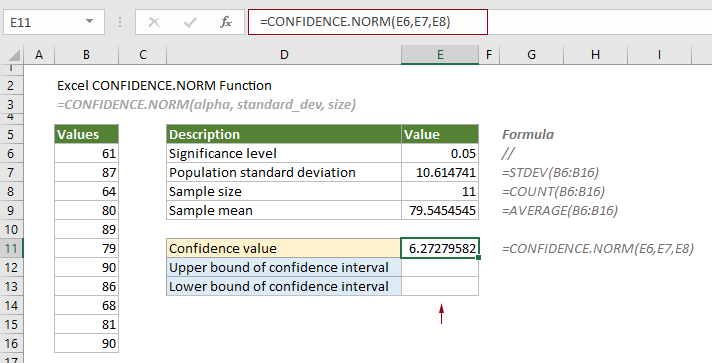
Task: Click the =AVERAGE(B6:B16) formula text
Action: (560, 210)
